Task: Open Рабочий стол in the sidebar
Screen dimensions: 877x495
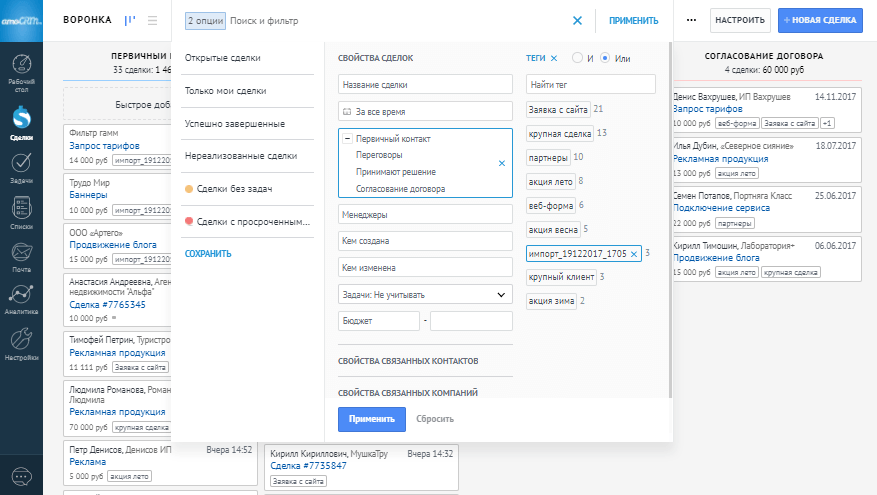Action: click(x=21, y=68)
